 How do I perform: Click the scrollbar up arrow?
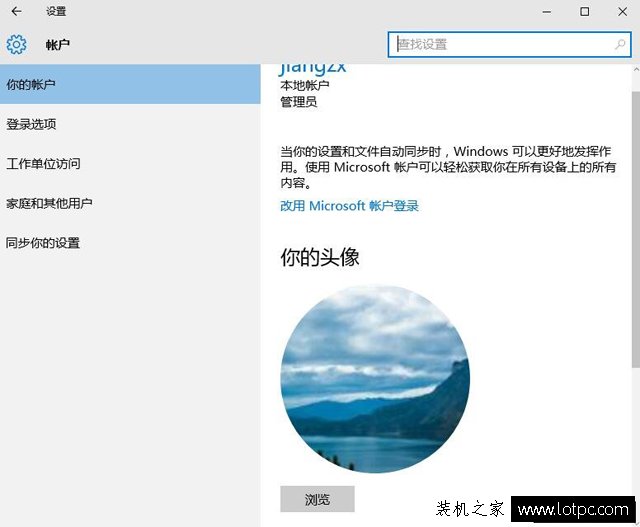coord(636,70)
